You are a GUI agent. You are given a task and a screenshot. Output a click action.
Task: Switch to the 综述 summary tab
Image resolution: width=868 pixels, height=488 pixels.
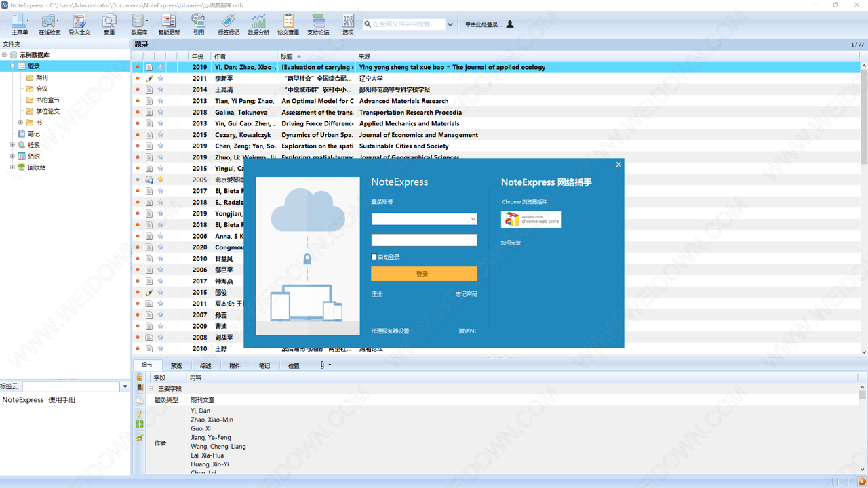205,365
